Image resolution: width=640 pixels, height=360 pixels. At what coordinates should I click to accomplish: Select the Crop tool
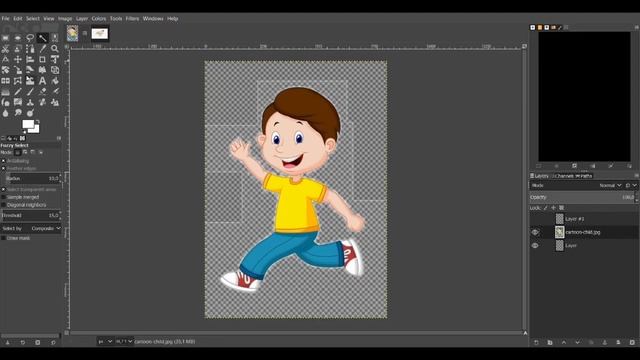[x=42, y=60]
